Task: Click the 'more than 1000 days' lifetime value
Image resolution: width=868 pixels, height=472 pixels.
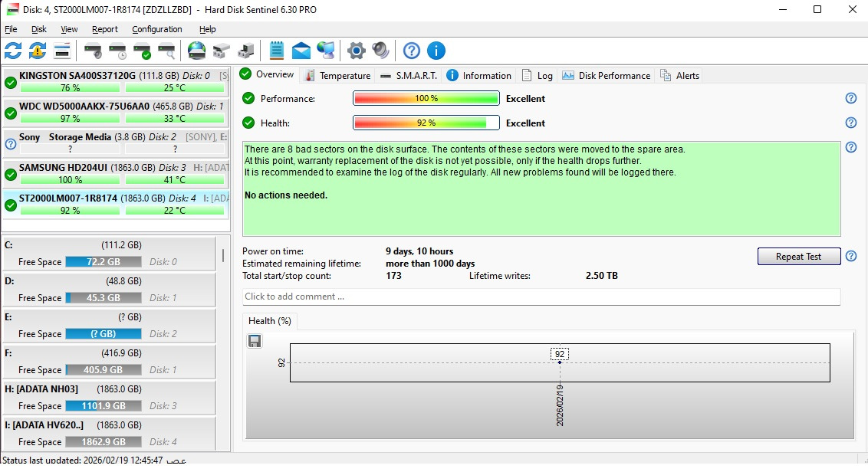Action: click(430, 264)
